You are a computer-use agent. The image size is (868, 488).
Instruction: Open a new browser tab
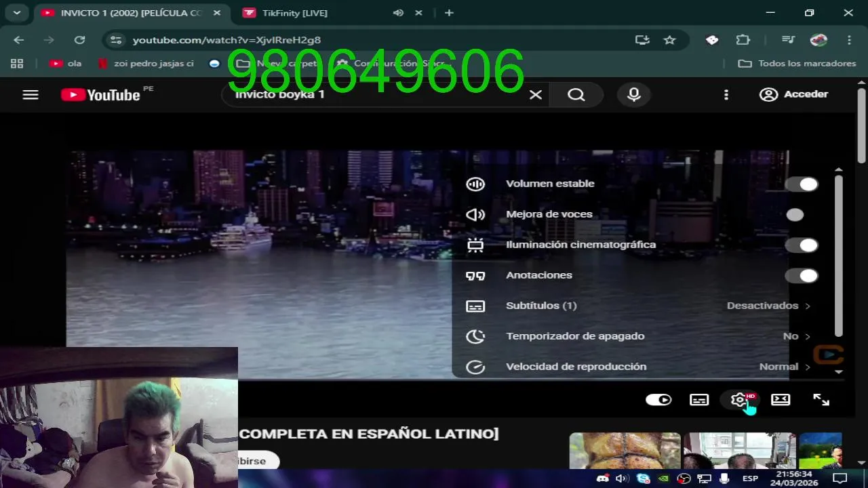(x=449, y=13)
